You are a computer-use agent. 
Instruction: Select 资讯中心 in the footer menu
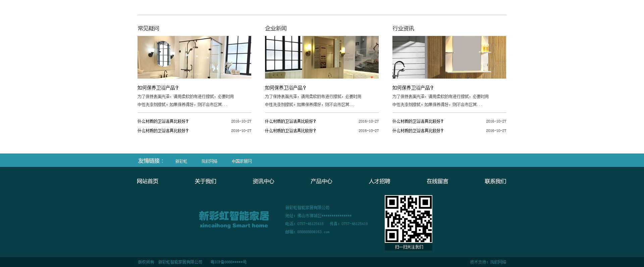click(263, 181)
